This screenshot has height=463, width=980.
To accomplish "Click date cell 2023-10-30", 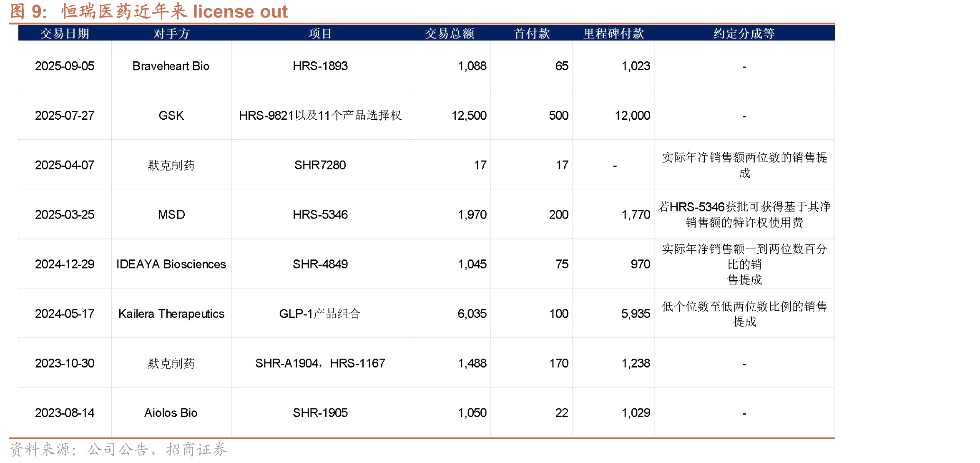I will tap(65, 364).
